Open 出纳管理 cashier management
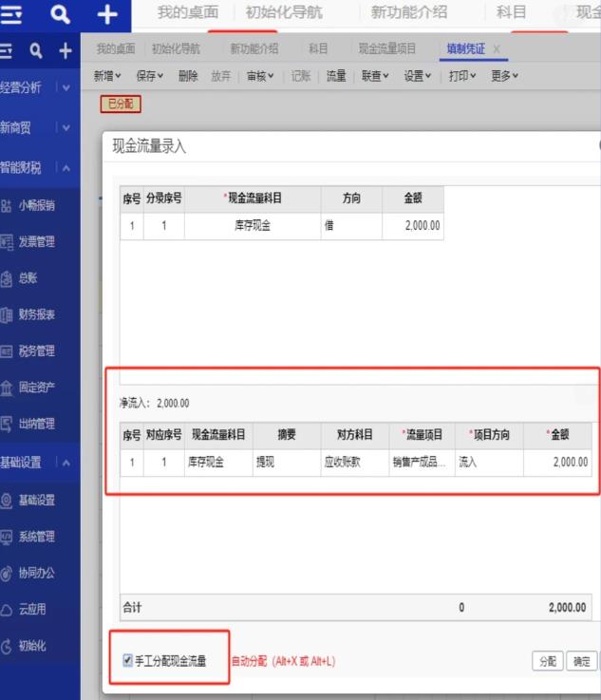The height and width of the screenshot is (700, 601). [x=36, y=424]
